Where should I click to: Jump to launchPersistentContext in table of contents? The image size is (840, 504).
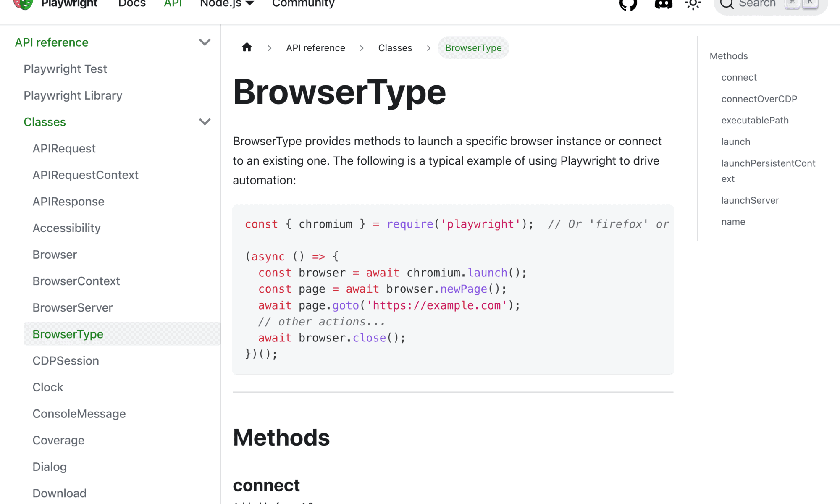point(768,171)
